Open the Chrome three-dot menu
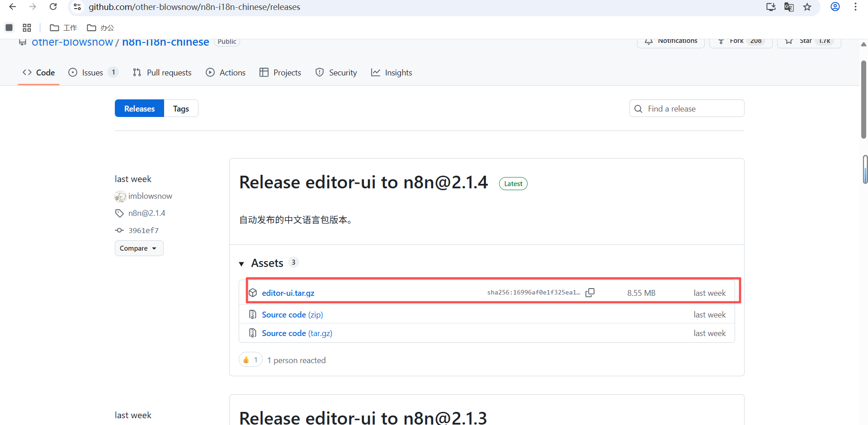The width and height of the screenshot is (868, 425). tap(855, 7)
